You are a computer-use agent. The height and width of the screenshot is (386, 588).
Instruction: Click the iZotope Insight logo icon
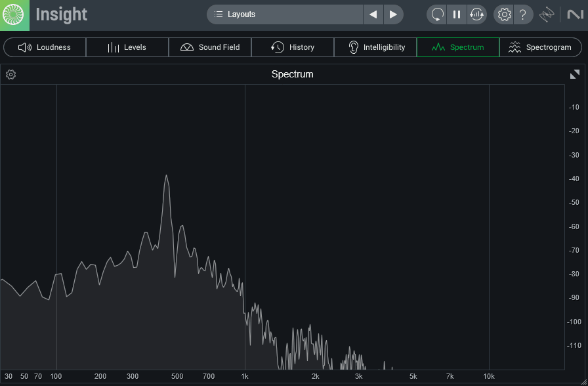tap(14, 14)
